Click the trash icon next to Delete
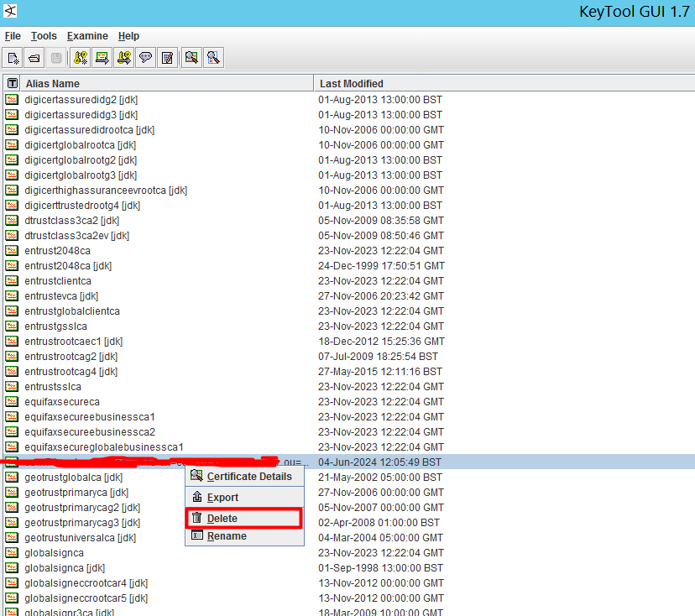The image size is (695, 616). (196, 518)
